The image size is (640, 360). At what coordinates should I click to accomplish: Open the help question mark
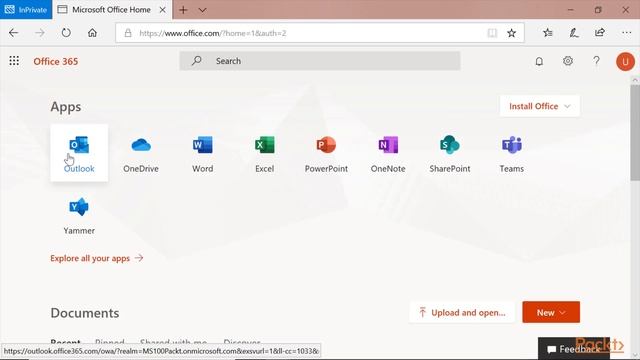[596, 61]
